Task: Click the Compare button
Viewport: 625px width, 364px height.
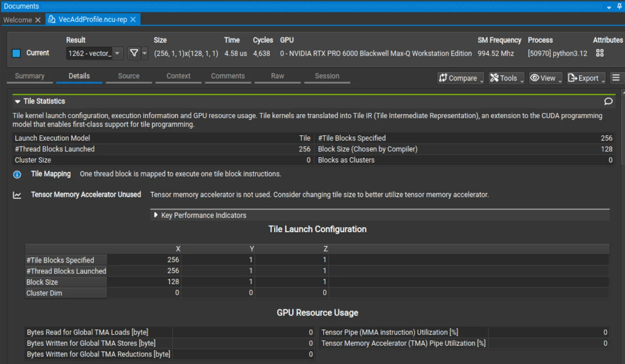Action: pyautogui.click(x=460, y=78)
